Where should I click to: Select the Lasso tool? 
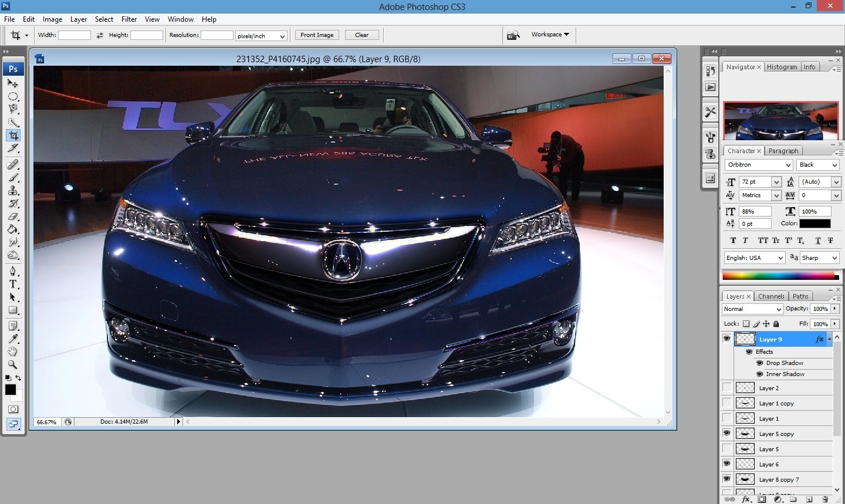coord(12,110)
